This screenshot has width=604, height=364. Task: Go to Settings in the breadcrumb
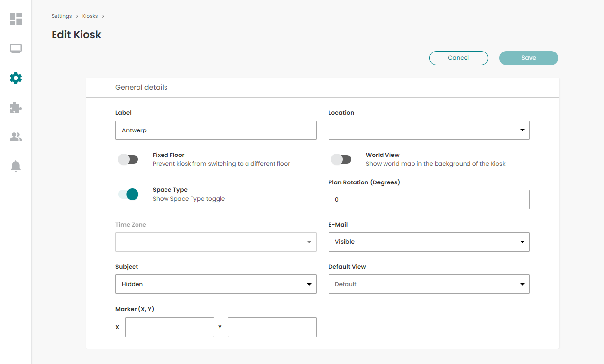coord(62,16)
